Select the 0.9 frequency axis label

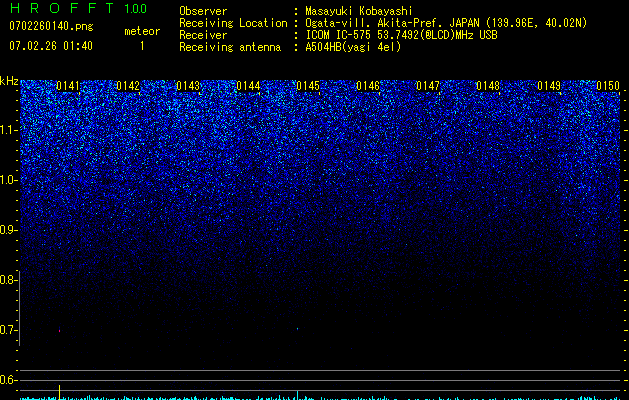pos(7,230)
